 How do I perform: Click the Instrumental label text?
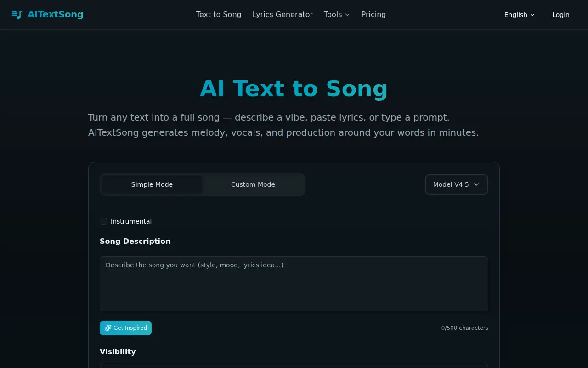(131, 221)
